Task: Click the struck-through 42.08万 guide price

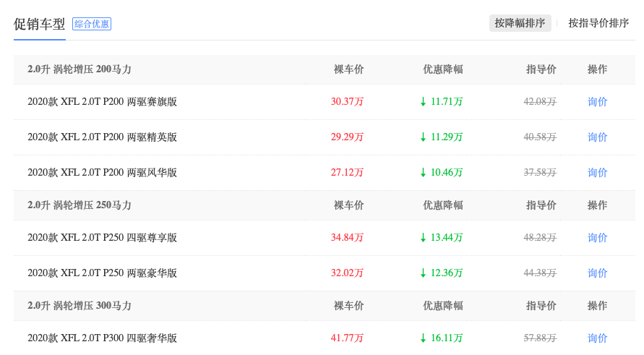Action: coord(540,102)
